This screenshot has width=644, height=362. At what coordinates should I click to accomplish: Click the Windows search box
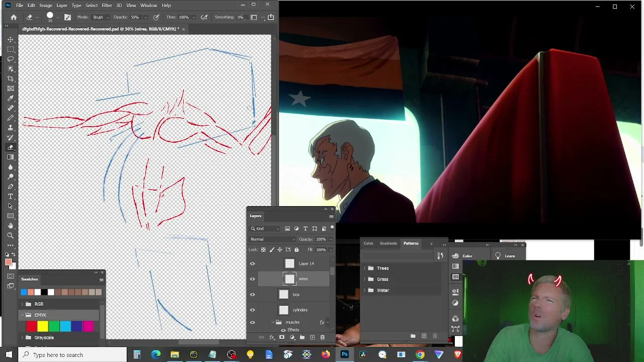72,355
